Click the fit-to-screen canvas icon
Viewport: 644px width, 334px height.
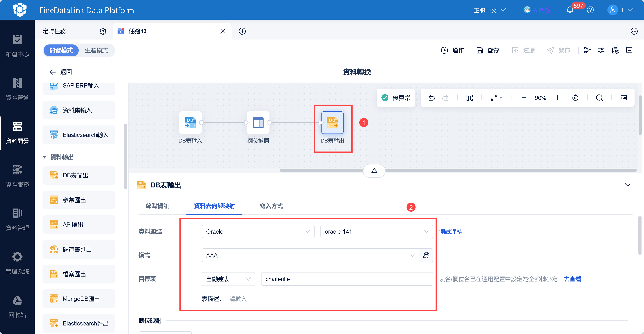coord(470,98)
